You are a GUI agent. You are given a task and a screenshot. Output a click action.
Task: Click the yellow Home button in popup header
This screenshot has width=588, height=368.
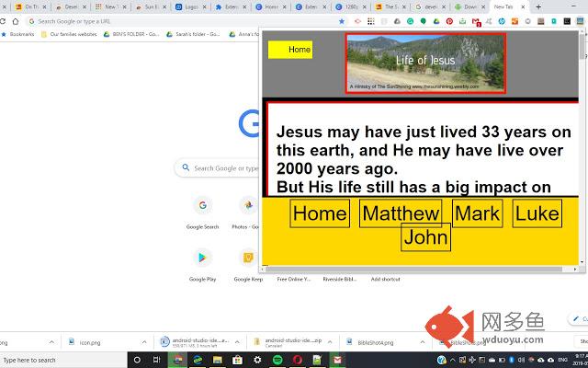click(x=290, y=50)
